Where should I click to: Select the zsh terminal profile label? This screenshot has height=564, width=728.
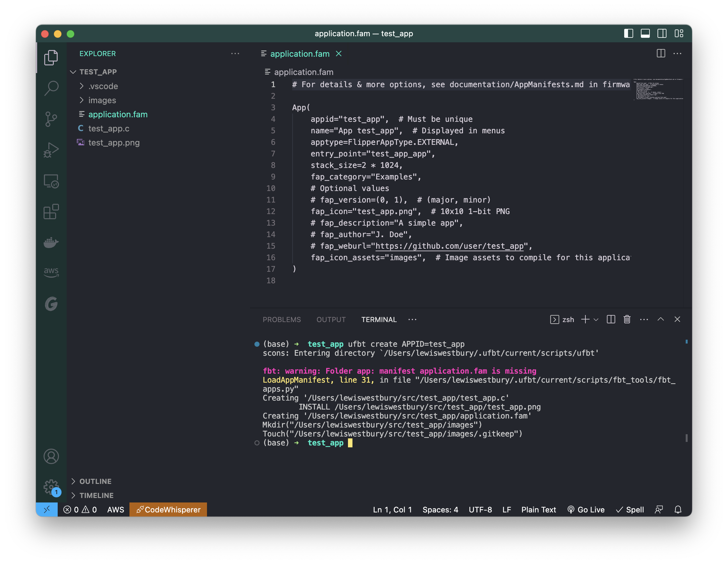pyautogui.click(x=562, y=319)
